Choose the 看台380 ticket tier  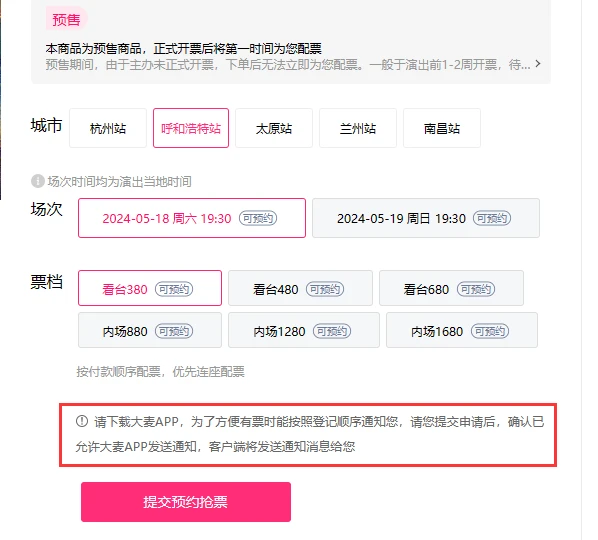tap(150, 288)
